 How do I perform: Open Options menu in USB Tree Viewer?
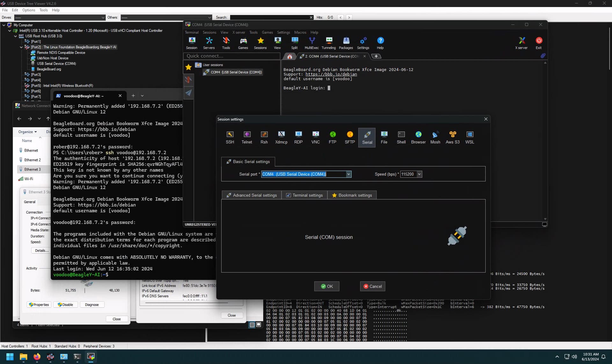point(29,10)
